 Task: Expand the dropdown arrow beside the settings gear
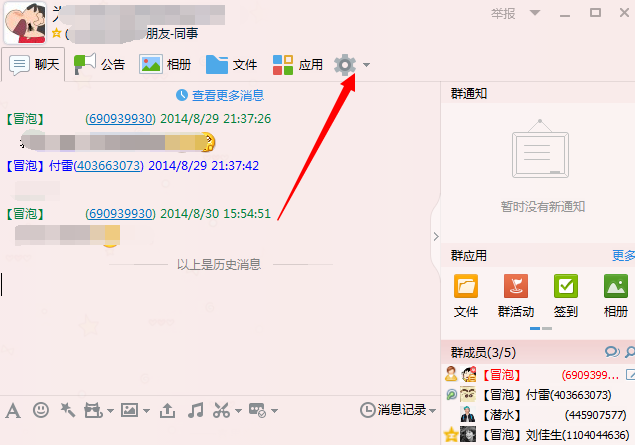coord(366,65)
